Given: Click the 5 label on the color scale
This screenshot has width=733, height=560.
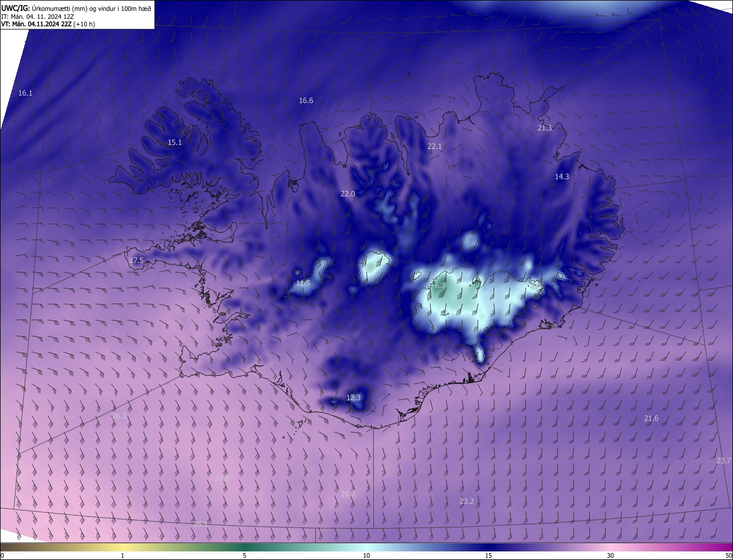Looking at the screenshot, I should coord(245,556).
